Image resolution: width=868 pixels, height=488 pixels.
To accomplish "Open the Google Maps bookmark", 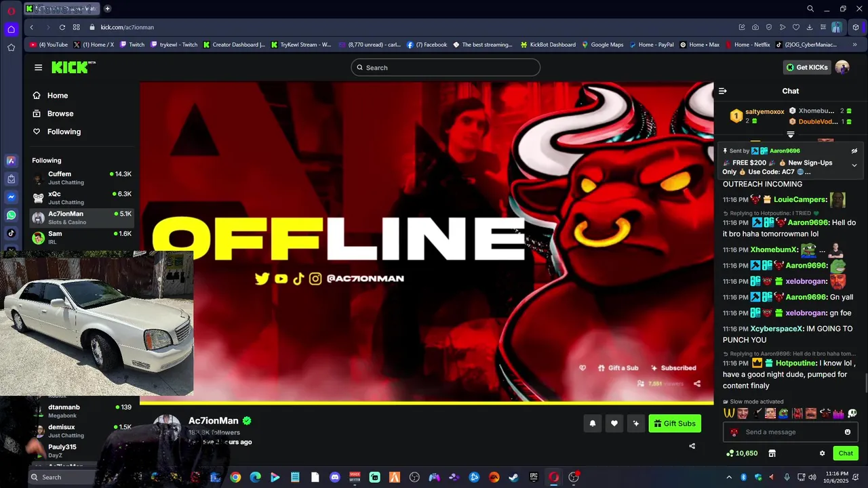I will click(602, 45).
